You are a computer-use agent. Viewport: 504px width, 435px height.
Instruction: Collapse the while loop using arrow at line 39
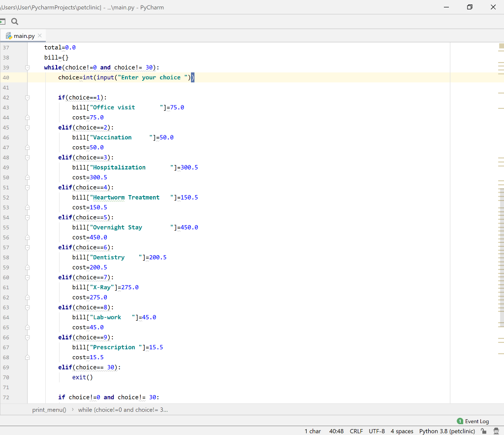point(28,67)
